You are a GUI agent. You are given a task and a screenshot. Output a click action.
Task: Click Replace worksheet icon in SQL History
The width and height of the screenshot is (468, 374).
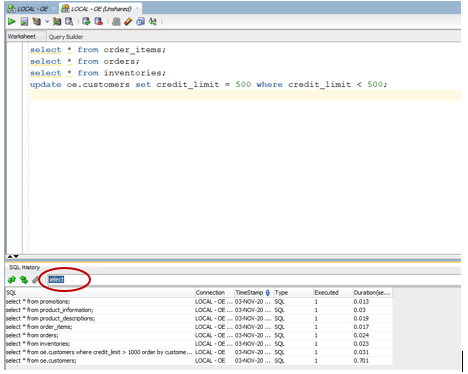tap(24, 280)
